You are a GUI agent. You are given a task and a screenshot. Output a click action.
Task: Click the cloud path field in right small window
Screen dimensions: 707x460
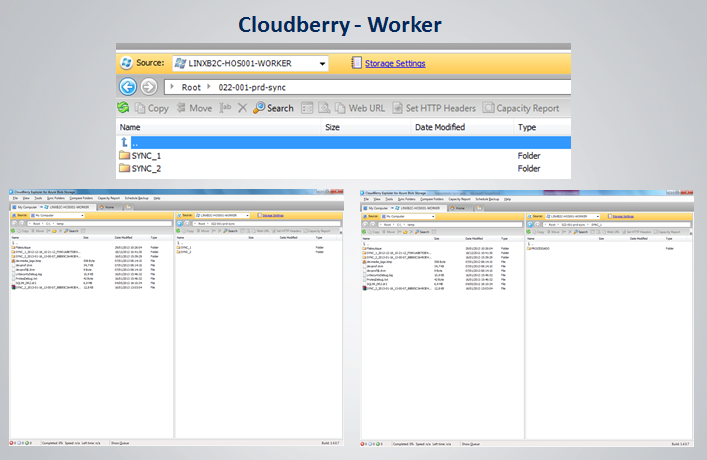pyautogui.click(x=617, y=224)
